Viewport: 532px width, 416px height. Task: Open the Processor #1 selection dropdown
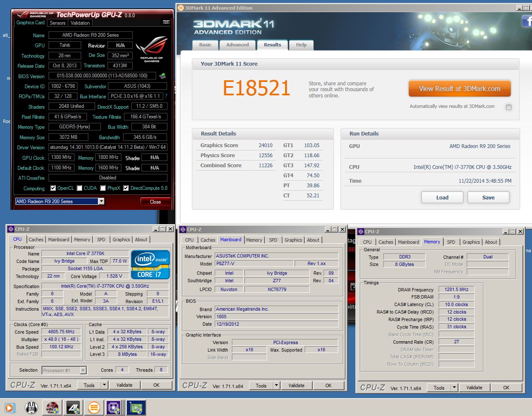click(x=83, y=370)
